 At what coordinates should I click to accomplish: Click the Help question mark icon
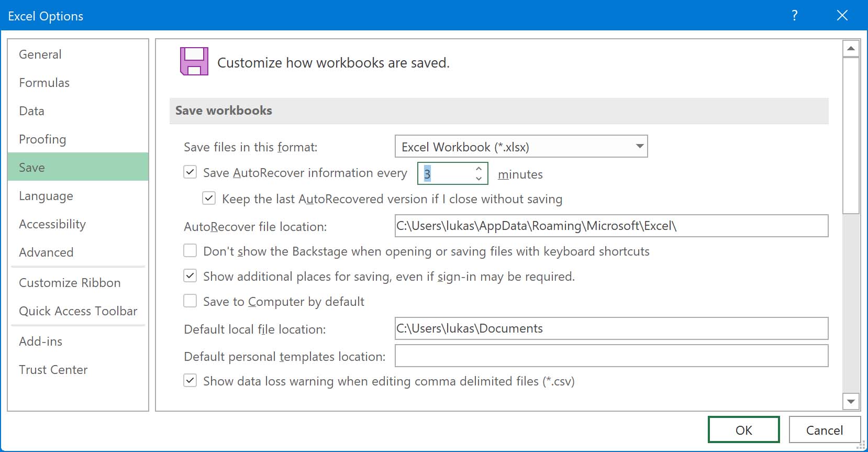point(795,15)
